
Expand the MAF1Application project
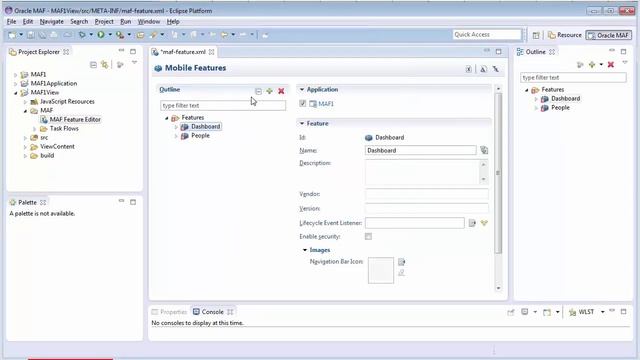(x=16, y=84)
